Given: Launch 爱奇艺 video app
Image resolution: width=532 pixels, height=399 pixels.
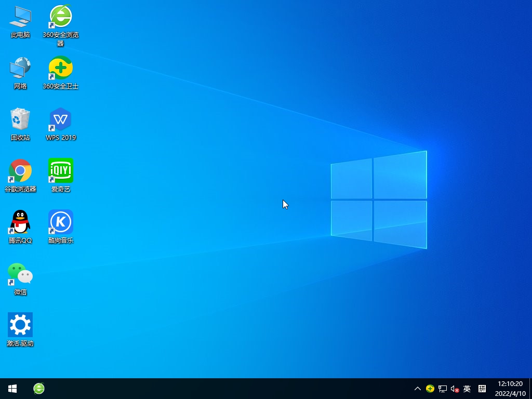Looking at the screenshot, I should click(x=61, y=169).
